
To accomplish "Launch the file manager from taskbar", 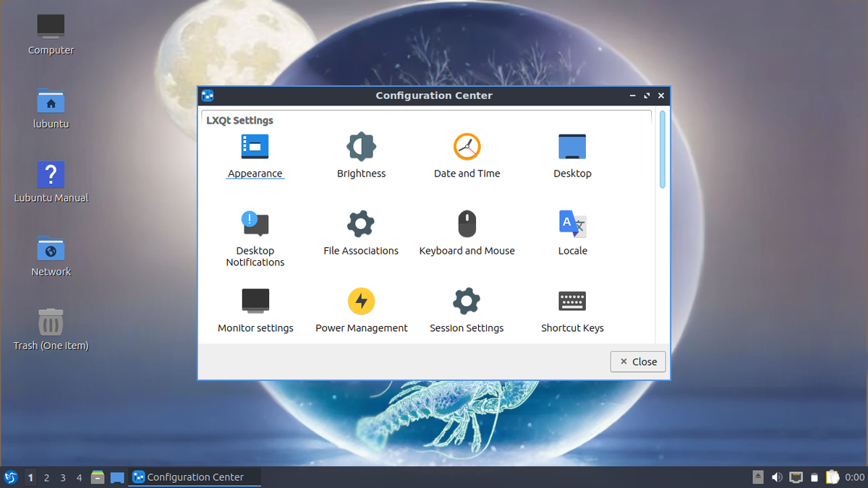I will pos(97,477).
